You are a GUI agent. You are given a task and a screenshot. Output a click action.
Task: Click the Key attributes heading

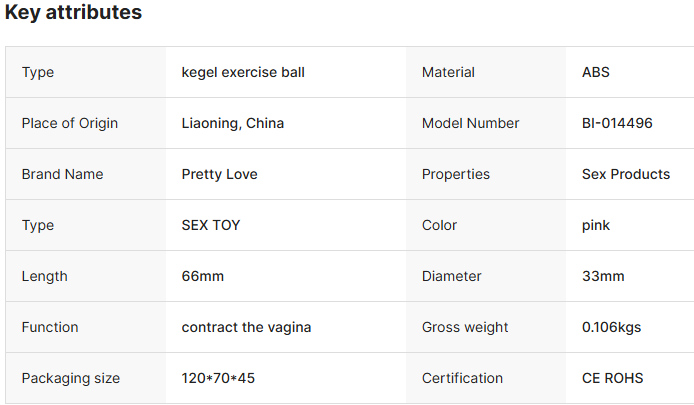click(73, 13)
